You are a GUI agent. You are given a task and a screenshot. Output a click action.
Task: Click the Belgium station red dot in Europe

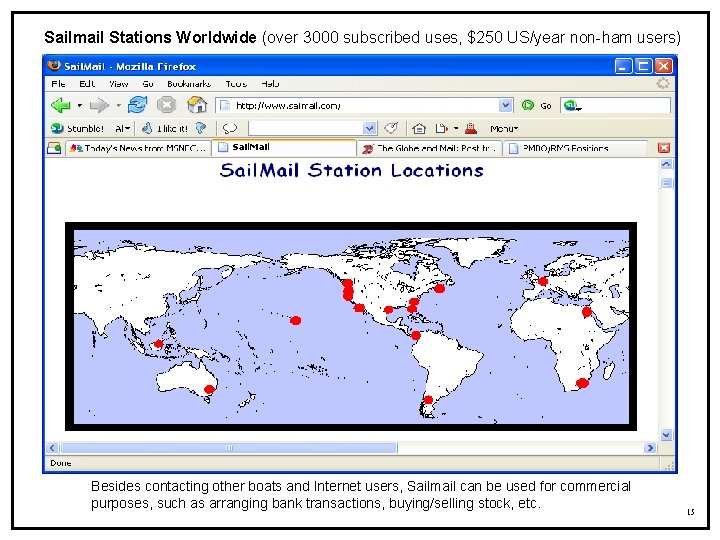coord(543,281)
